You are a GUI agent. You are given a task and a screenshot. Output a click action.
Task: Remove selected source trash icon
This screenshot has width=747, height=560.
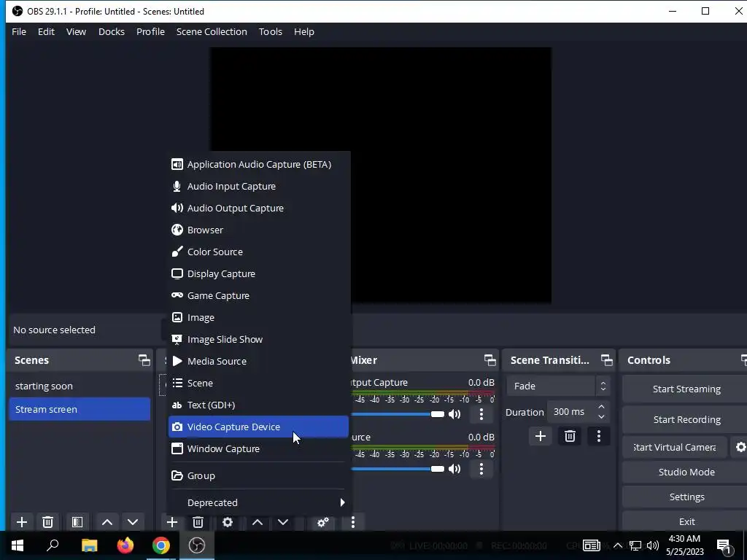tap(198, 522)
